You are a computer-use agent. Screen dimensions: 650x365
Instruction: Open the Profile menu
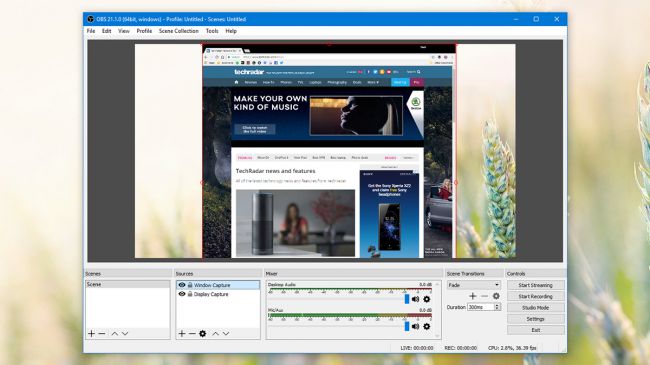[144, 31]
